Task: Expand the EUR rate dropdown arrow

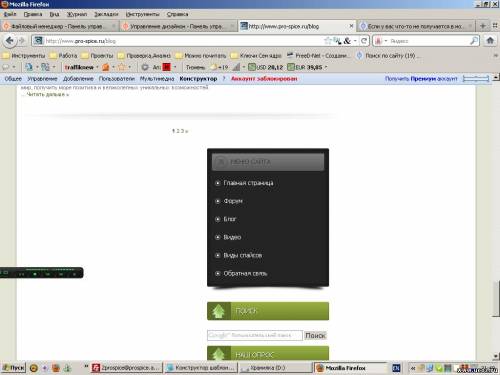Action: (x=326, y=67)
